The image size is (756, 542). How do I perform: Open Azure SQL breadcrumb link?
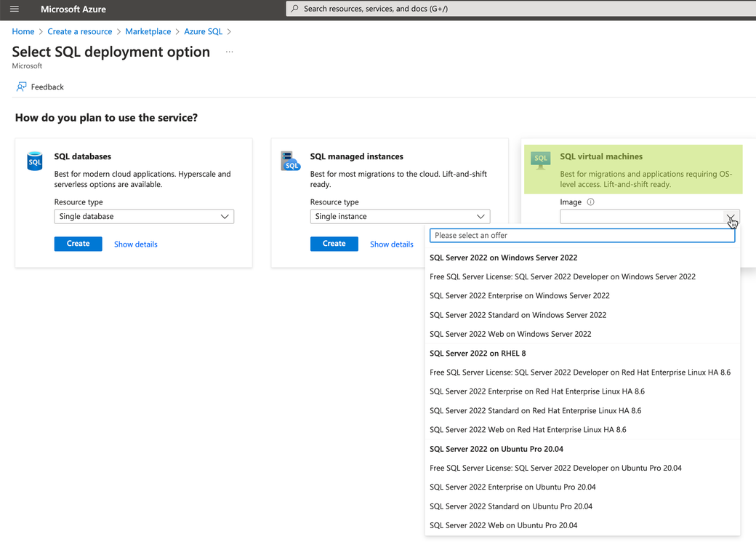pos(203,31)
